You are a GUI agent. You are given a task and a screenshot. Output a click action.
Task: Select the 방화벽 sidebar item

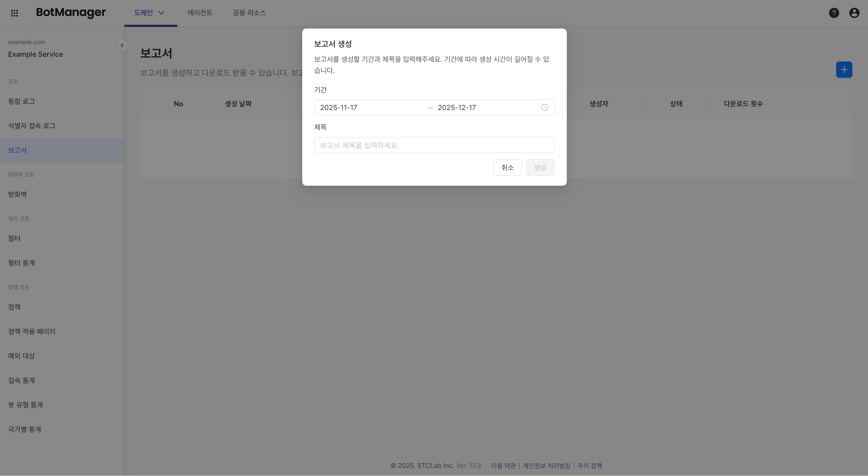point(17,194)
